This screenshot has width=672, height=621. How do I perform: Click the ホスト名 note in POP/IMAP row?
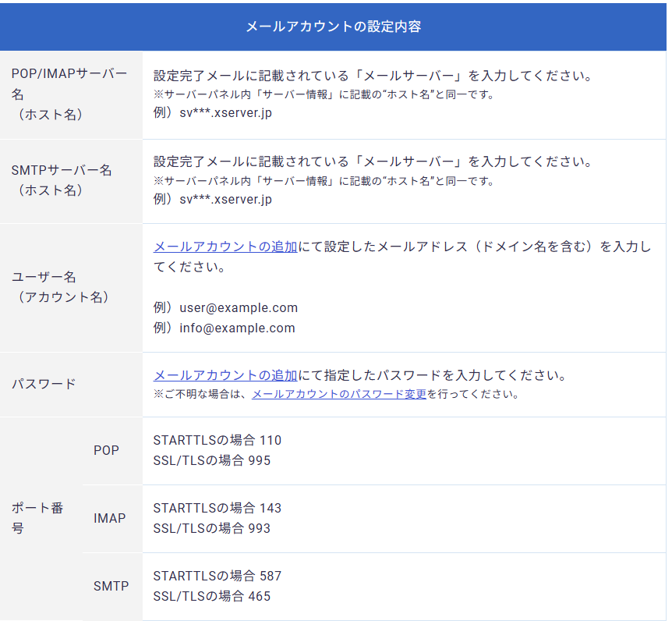324,94
